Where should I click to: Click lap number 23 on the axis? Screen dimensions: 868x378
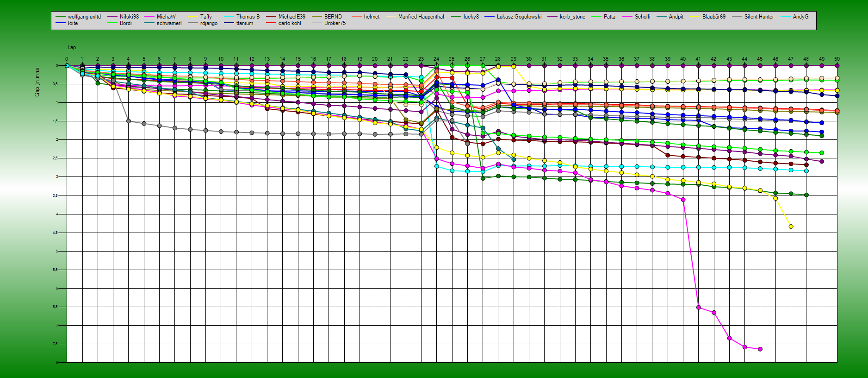(421, 59)
